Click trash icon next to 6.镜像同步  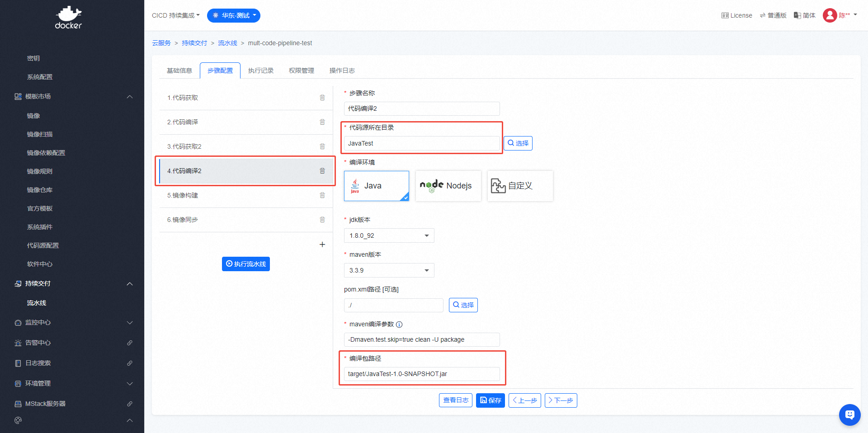point(322,220)
